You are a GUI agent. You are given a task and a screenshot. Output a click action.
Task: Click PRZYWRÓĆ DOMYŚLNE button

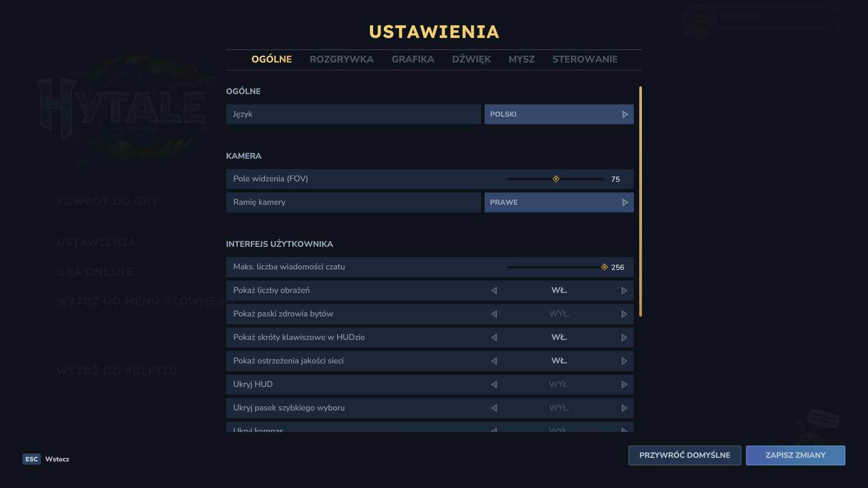(684, 455)
